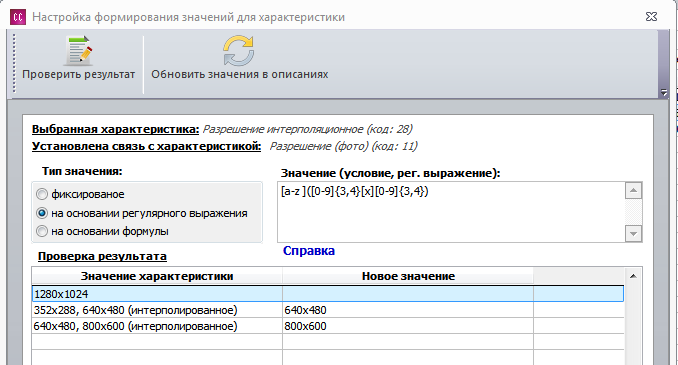This screenshot has width=678, height=365.
Task: Click the Новое значение column header
Action: (408, 276)
